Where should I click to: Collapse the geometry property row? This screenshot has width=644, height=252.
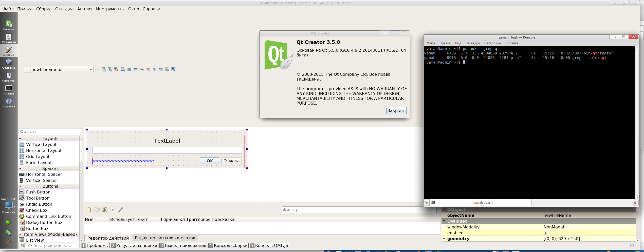tap(444, 239)
